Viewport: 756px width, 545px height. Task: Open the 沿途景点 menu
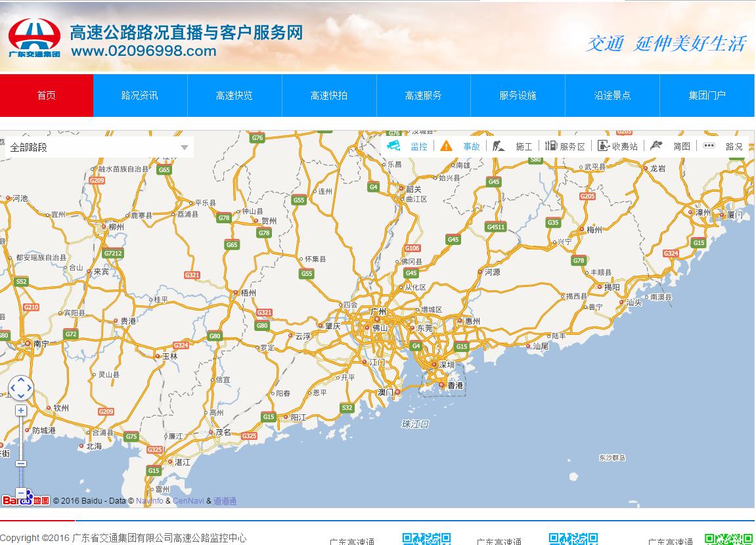point(612,95)
